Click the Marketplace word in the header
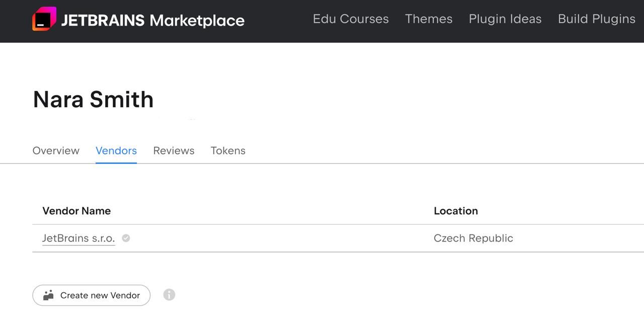 tap(197, 21)
